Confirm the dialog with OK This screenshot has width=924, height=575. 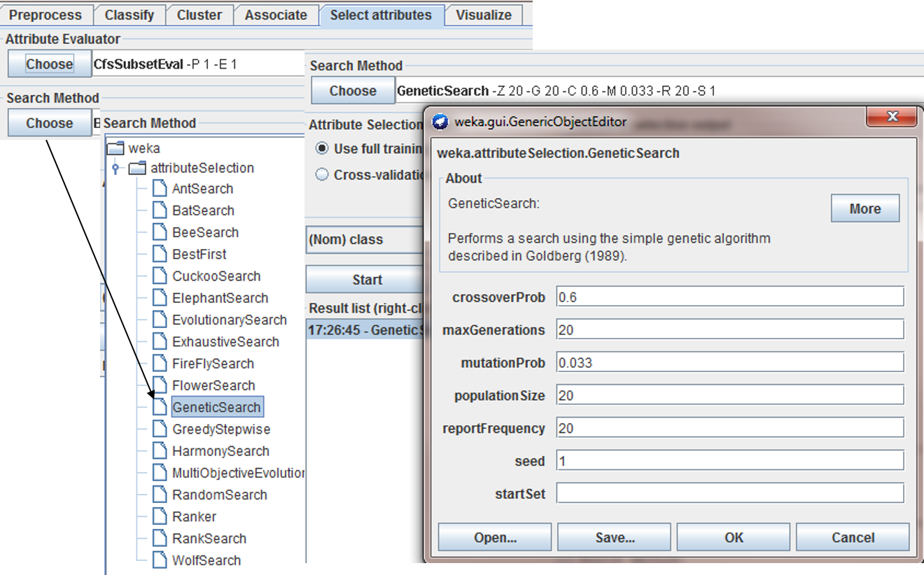[x=734, y=537]
